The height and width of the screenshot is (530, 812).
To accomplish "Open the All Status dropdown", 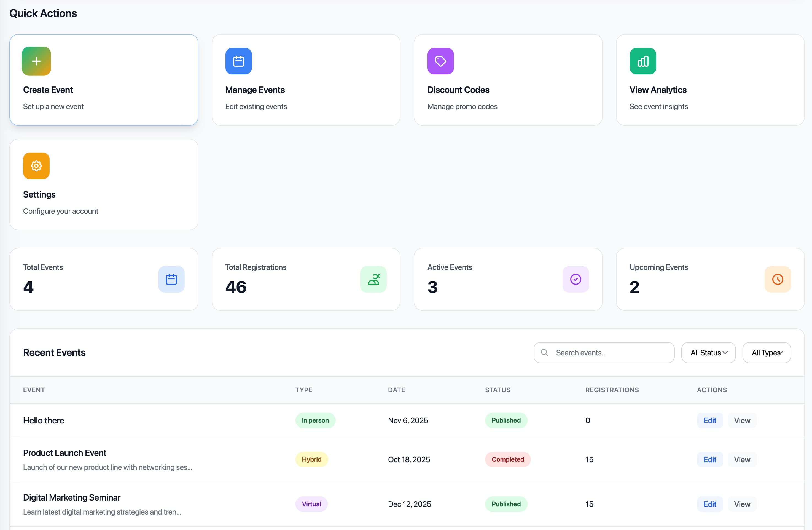I will click(708, 353).
